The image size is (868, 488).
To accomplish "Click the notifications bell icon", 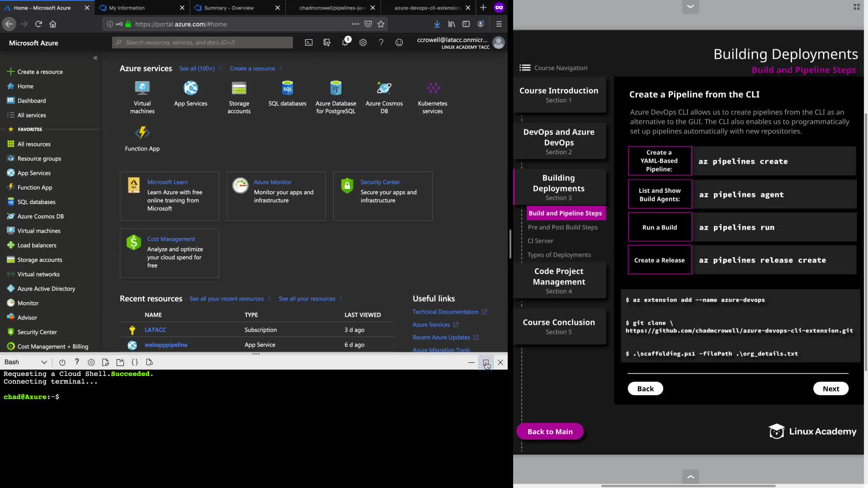I will click(345, 42).
